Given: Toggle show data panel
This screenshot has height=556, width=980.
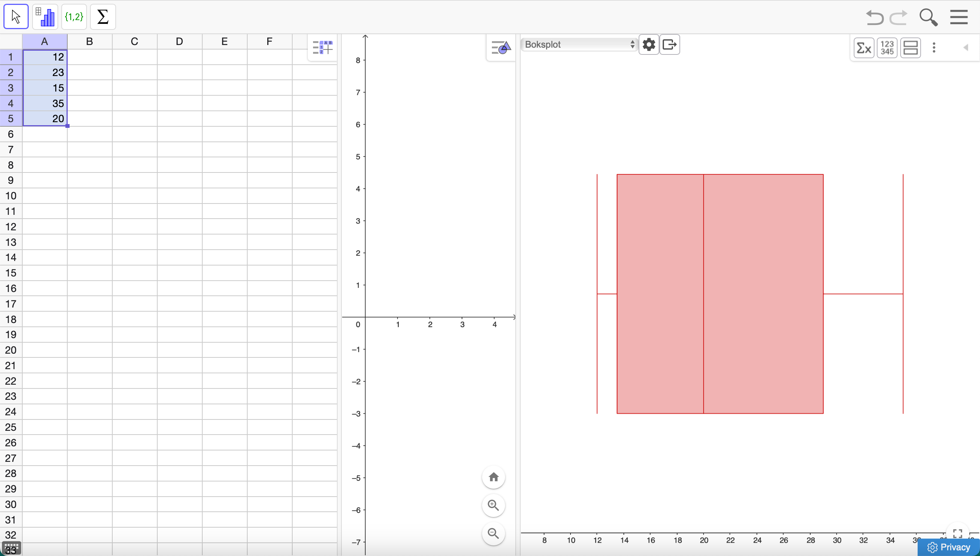Looking at the screenshot, I should click(x=887, y=48).
